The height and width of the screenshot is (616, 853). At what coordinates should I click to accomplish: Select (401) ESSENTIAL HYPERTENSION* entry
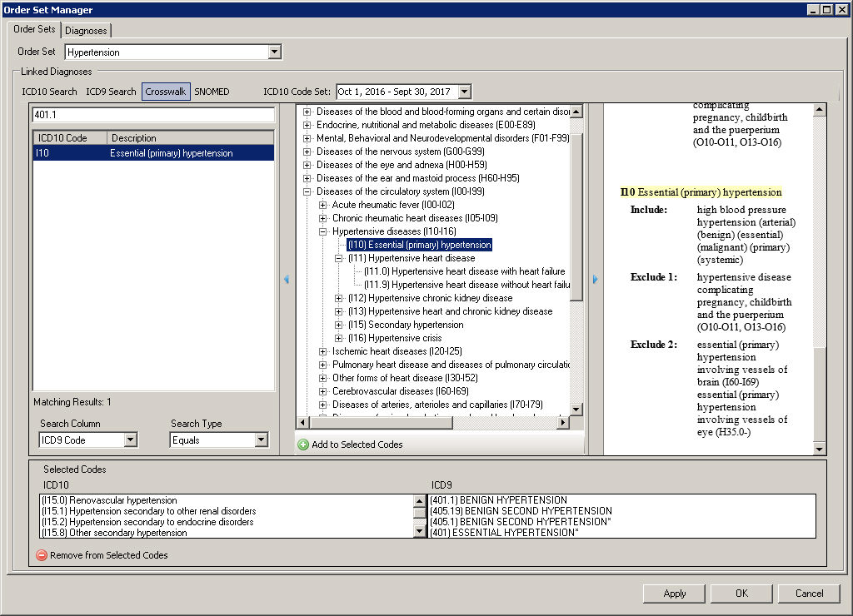pyautogui.click(x=504, y=533)
